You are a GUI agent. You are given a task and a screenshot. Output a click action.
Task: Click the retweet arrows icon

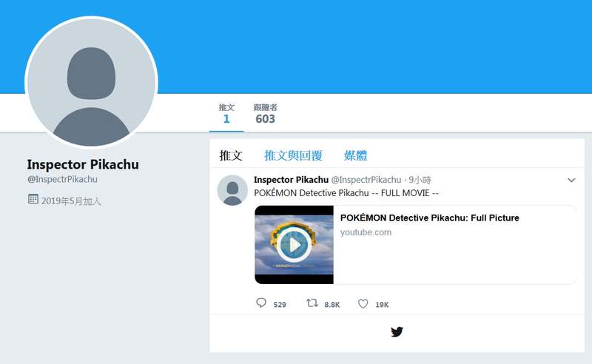(x=312, y=303)
